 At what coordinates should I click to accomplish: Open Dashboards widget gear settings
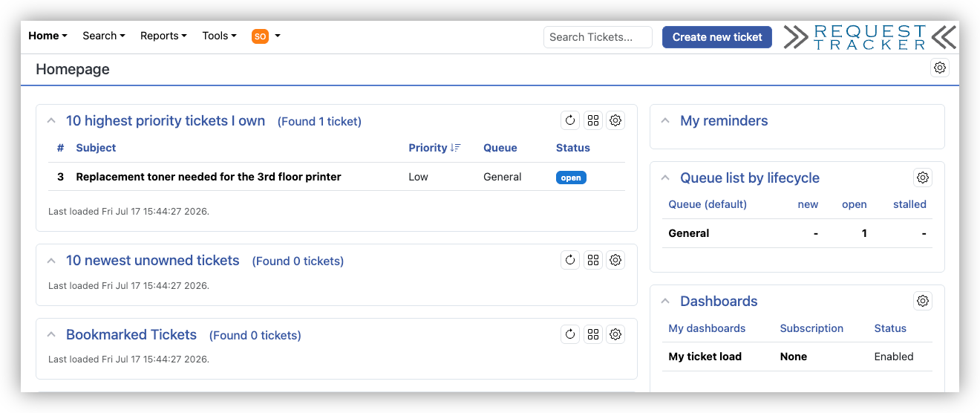click(923, 301)
